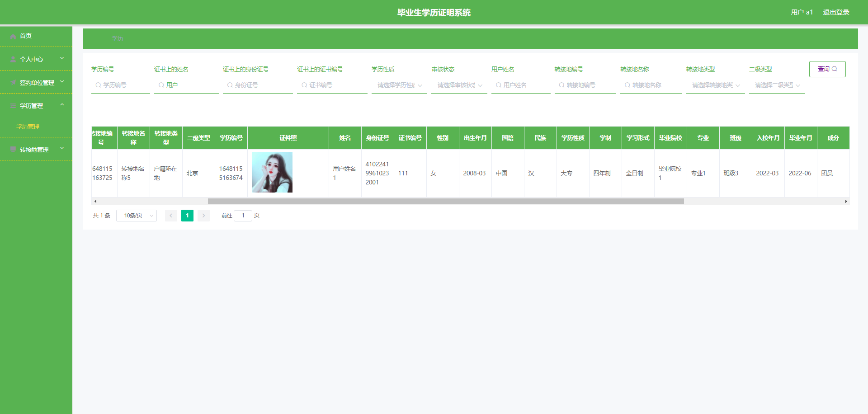Click the 入校年月 column header
Image resolution: width=868 pixels, height=414 pixels.
click(x=768, y=138)
